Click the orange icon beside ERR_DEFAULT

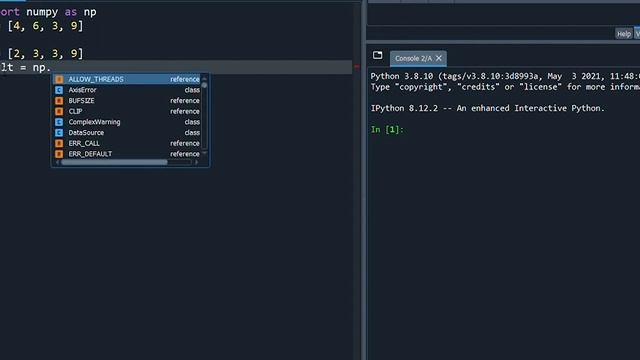59,154
